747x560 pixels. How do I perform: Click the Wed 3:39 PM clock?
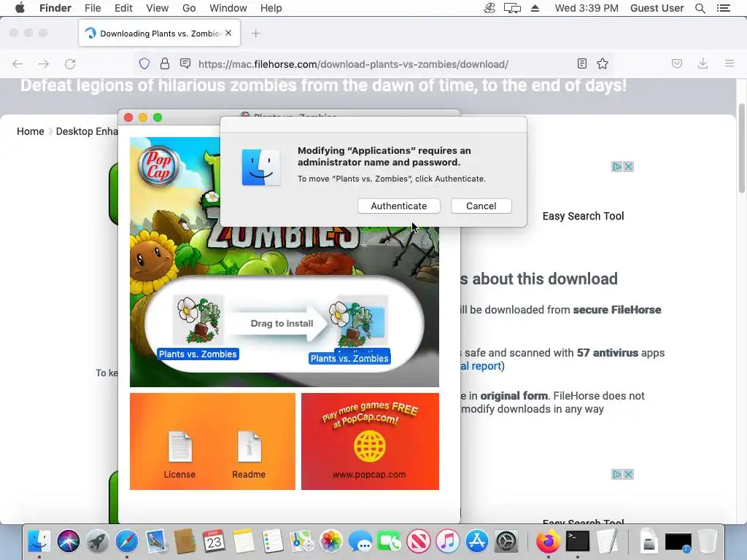(x=587, y=8)
